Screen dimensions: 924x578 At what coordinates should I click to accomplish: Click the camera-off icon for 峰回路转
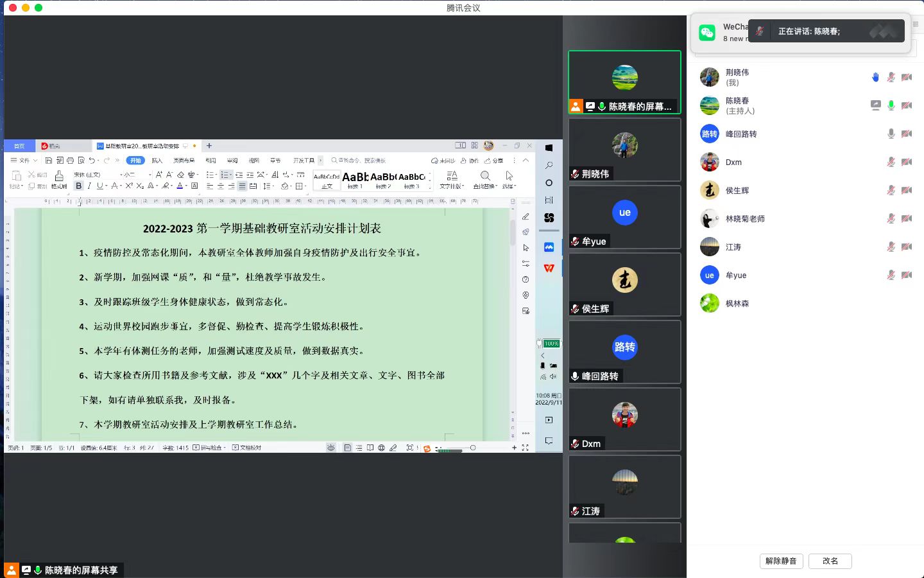coord(906,134)
